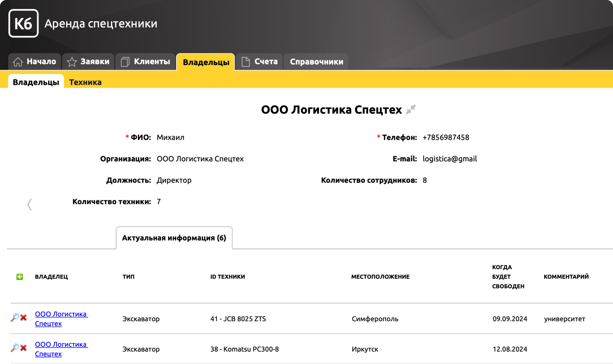Go to the Клиенты tab

coord(145,62)
